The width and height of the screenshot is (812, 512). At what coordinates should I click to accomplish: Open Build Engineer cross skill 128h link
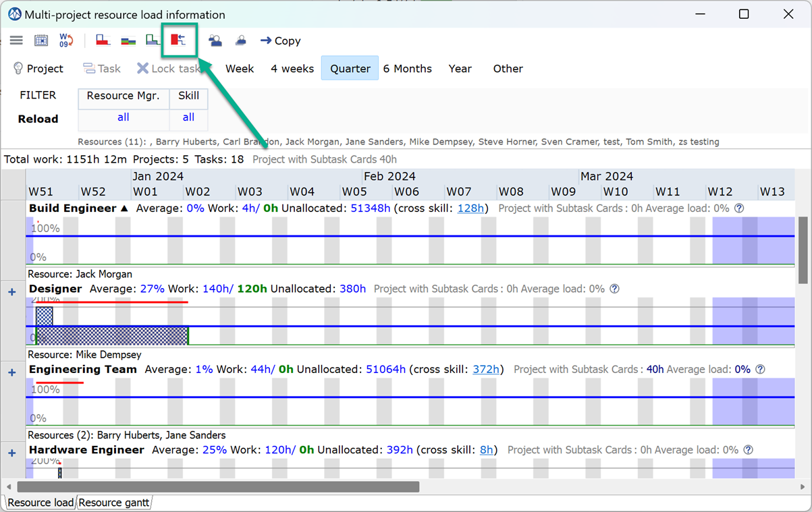[470, 208]
